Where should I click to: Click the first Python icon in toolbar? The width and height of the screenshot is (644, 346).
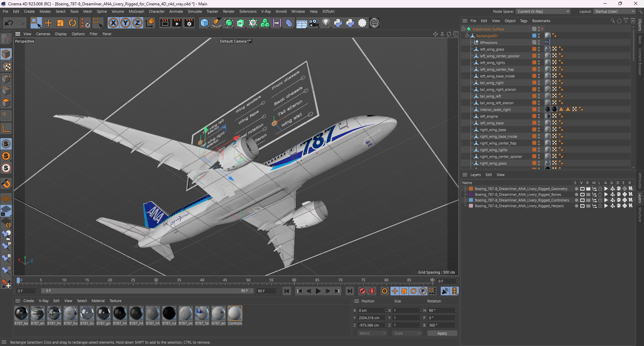338,23
